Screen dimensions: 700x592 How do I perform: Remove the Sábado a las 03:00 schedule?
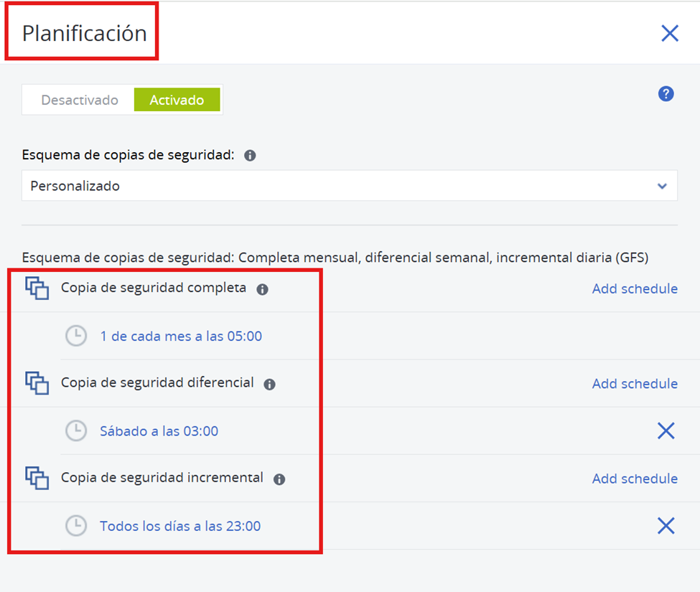[666, 431]
